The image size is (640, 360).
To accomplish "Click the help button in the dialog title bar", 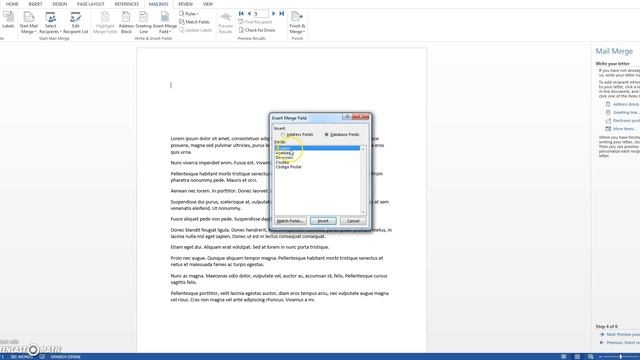I will 347,117.
